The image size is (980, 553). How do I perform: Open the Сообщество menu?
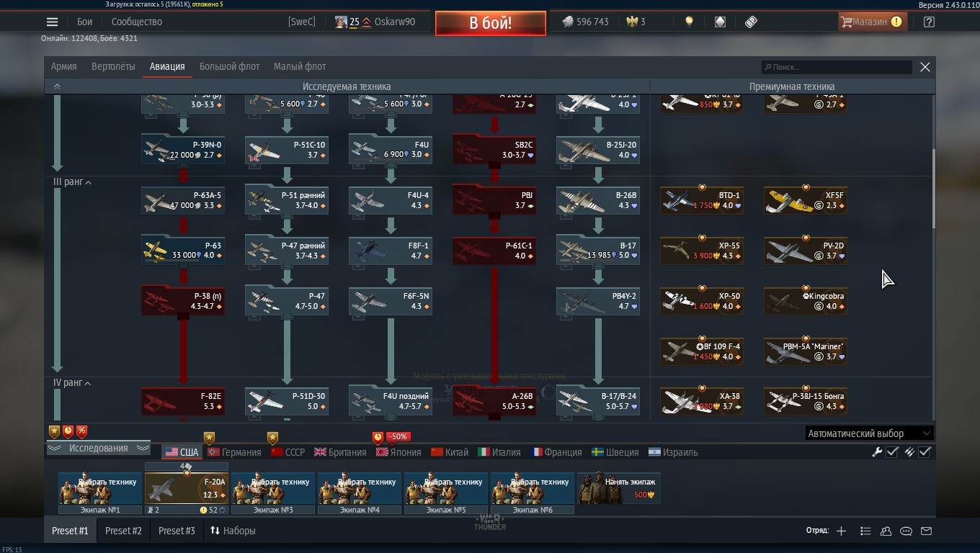[x=136, y=22]
